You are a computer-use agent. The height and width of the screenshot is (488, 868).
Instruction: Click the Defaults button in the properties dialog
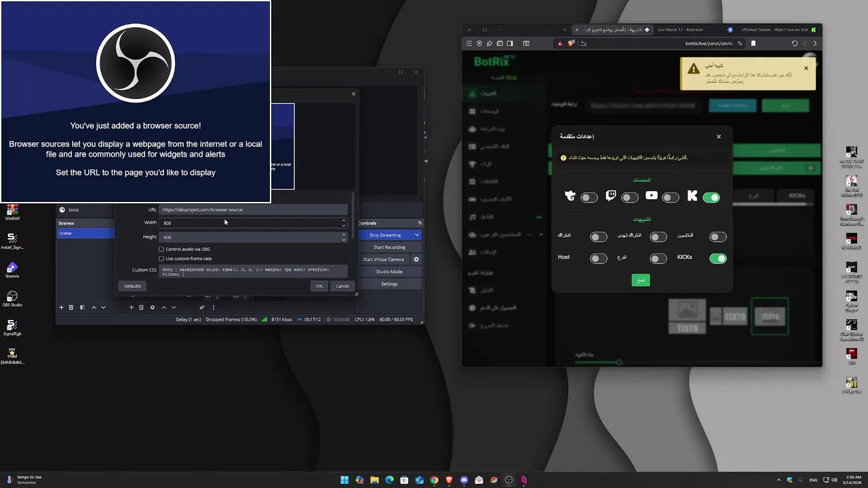pyautogui.click(x=132, y=286)
